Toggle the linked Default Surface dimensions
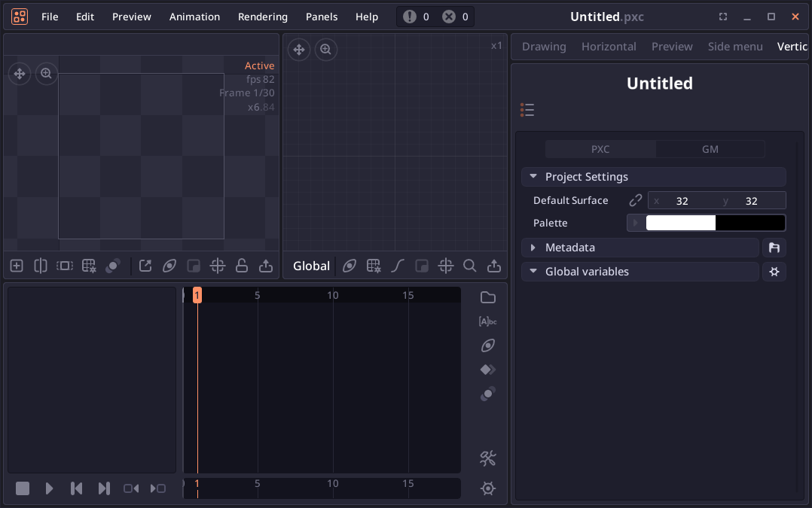Image resolution: width=812 pixels, height=508 pixels. [636, 200]
